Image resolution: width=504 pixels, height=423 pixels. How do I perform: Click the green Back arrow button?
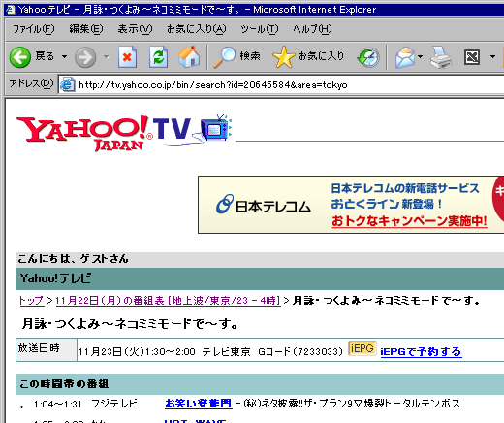(x=20, y=57)
